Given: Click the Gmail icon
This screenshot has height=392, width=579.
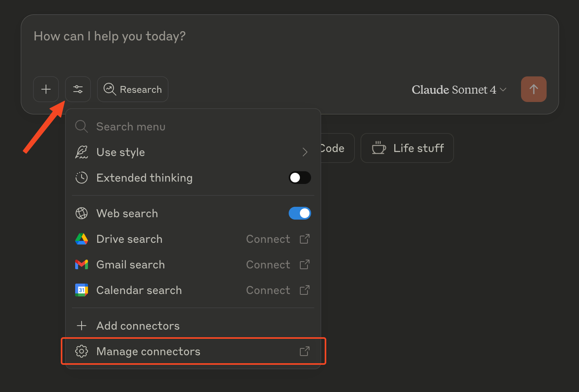Looking at the screenshot, I should point(82,264).
